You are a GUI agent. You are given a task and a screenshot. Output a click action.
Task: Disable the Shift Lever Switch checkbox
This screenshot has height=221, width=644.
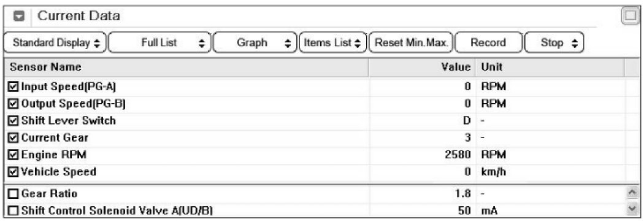[x=13, y=121]
